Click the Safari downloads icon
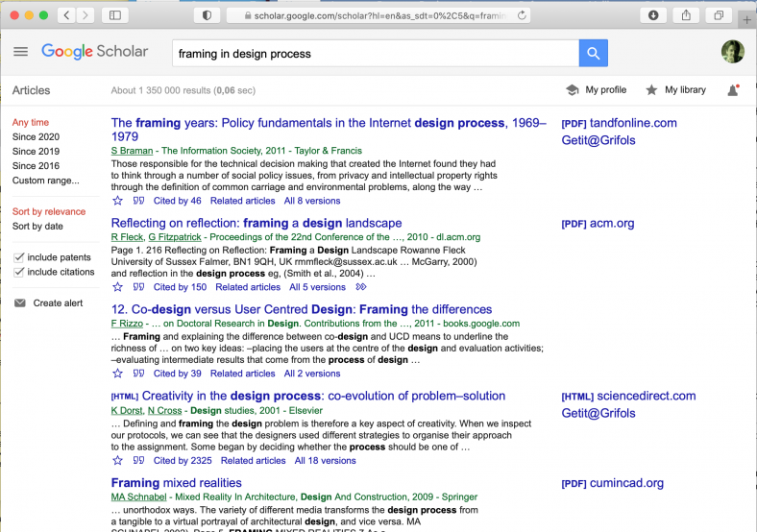 pyautogui.click(x=653, y=15)
